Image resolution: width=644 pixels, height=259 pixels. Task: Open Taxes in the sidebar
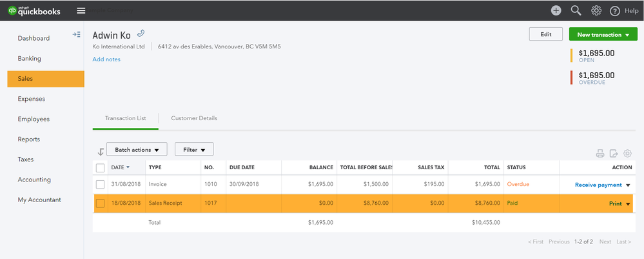[x=26, y=160]
